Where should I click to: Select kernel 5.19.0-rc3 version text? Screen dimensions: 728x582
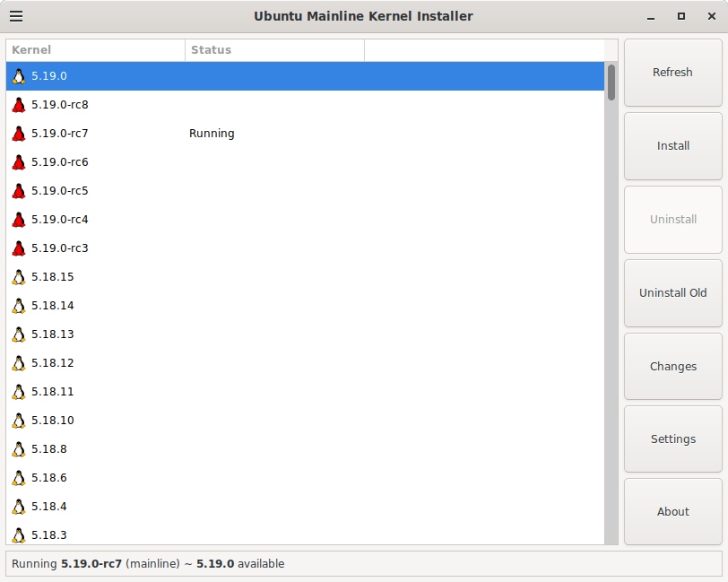(x=60, y=248)
